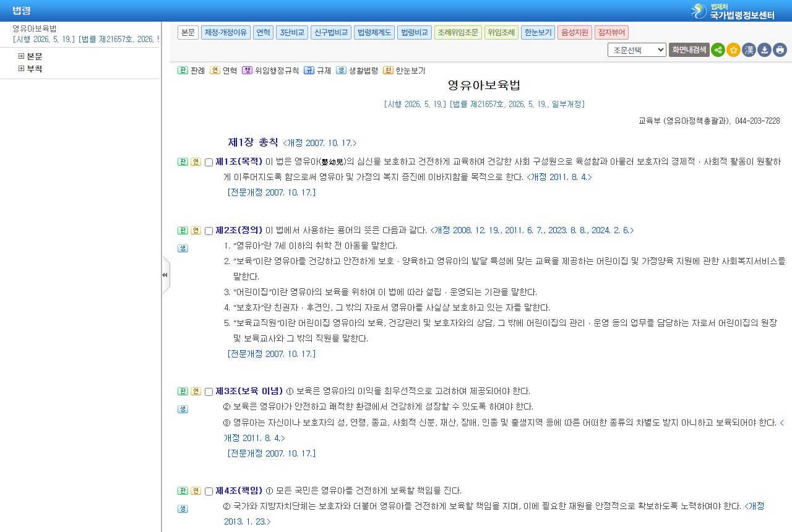Click the 연 icon beside 제2조(정의)
Viewport: 792px width, 532px height.
tap(196, 231)
